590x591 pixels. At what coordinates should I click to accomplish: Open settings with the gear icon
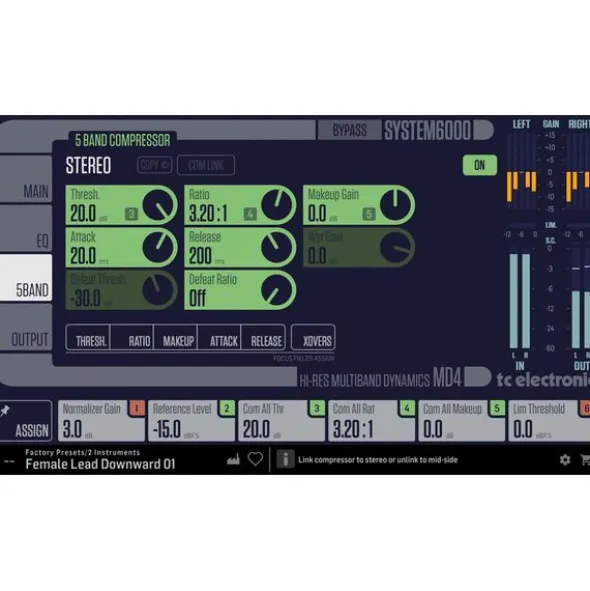click(x=565, y=459)
